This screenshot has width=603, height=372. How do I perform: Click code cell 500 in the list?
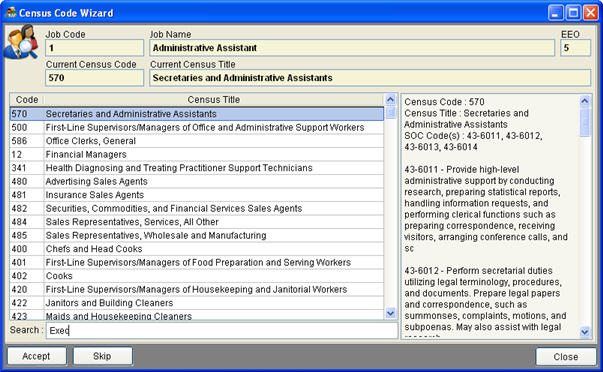coord(27,127)
